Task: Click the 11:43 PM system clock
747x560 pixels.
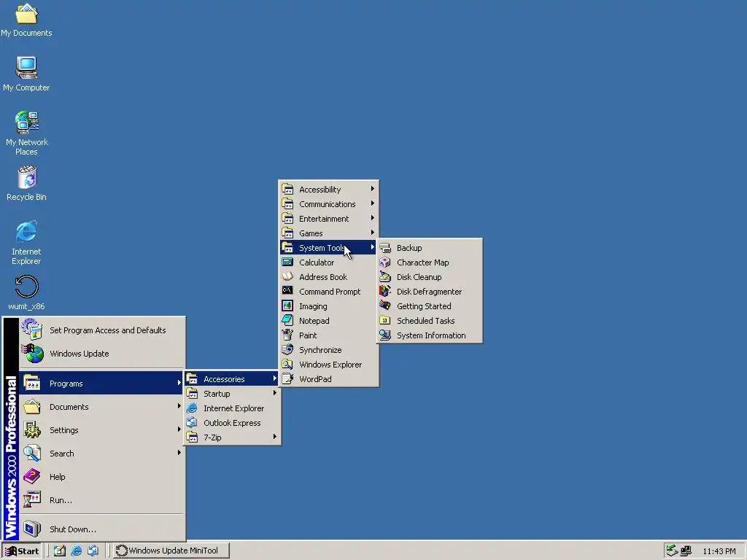Action: [719, 551]
